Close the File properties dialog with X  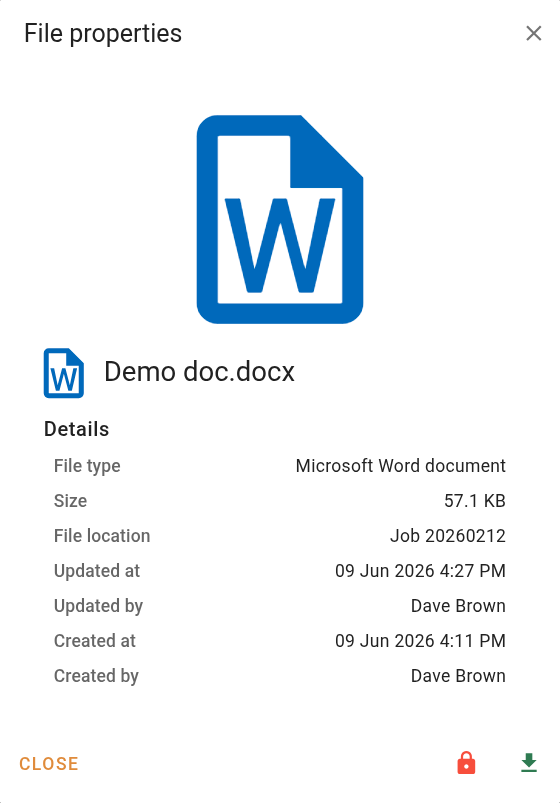533,33
